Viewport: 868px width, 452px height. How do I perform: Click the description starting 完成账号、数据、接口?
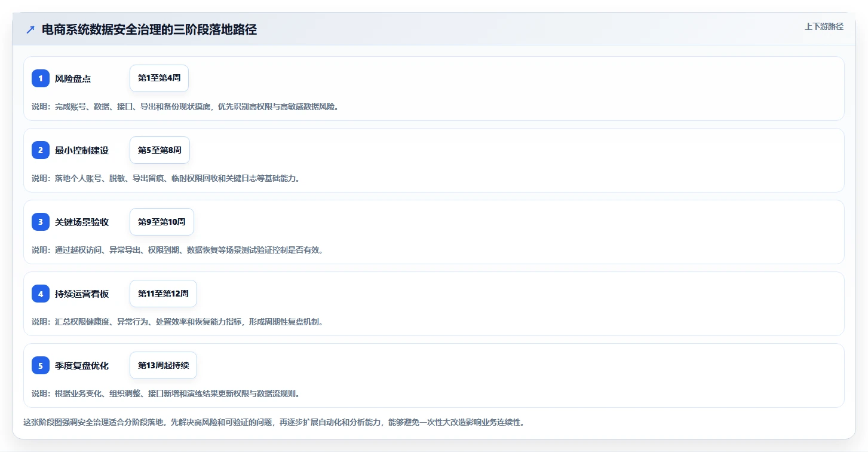[x=185, y=106]
